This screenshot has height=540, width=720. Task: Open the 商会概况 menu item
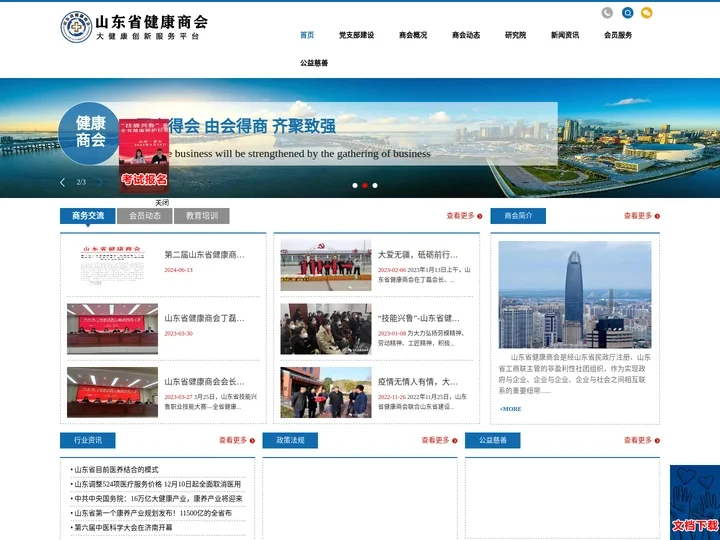[413, 35]
